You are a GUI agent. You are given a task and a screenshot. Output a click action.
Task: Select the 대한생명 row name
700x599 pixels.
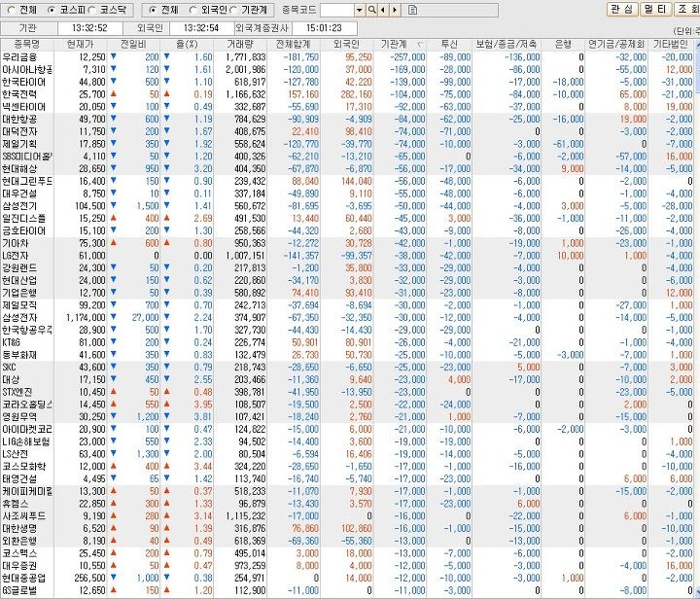pyautogui.click(x=19, y=528)
